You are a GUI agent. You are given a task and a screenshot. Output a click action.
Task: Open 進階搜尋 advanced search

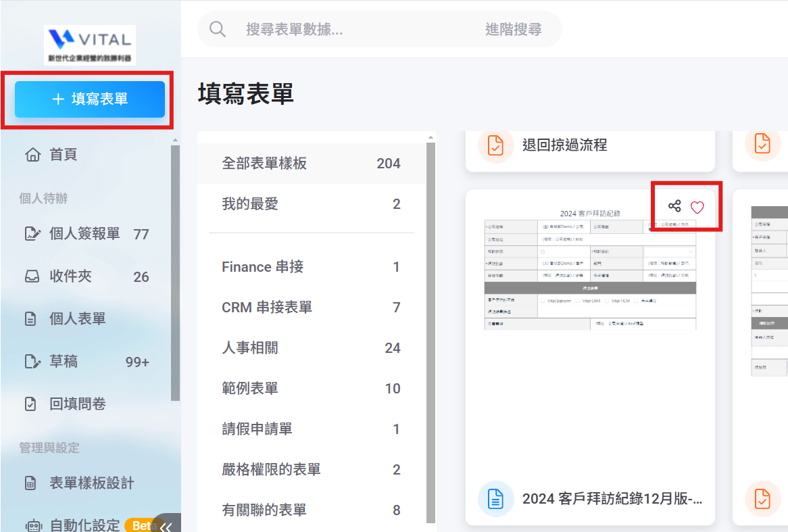click(513, 29)
